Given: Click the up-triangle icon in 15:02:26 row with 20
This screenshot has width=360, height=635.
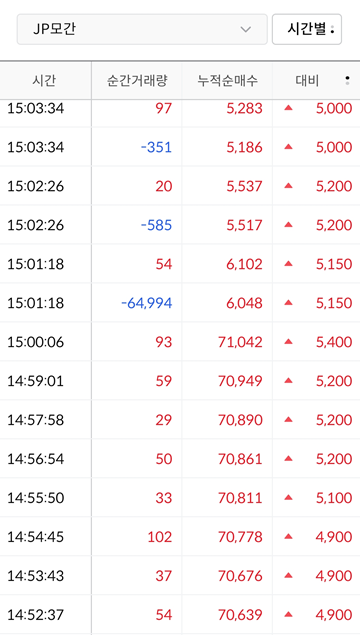Looking at the screenshot, I should coord(288,185).
